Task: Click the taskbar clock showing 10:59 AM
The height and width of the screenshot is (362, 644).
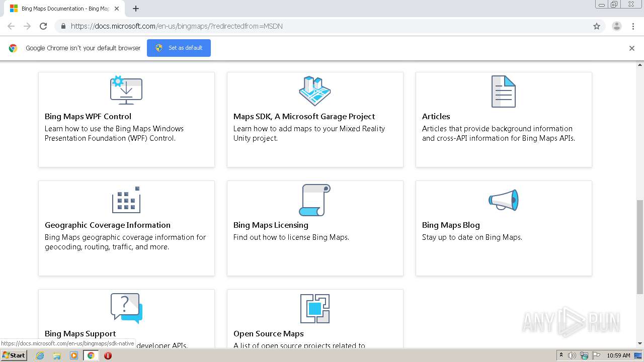Action: (618, 355)
